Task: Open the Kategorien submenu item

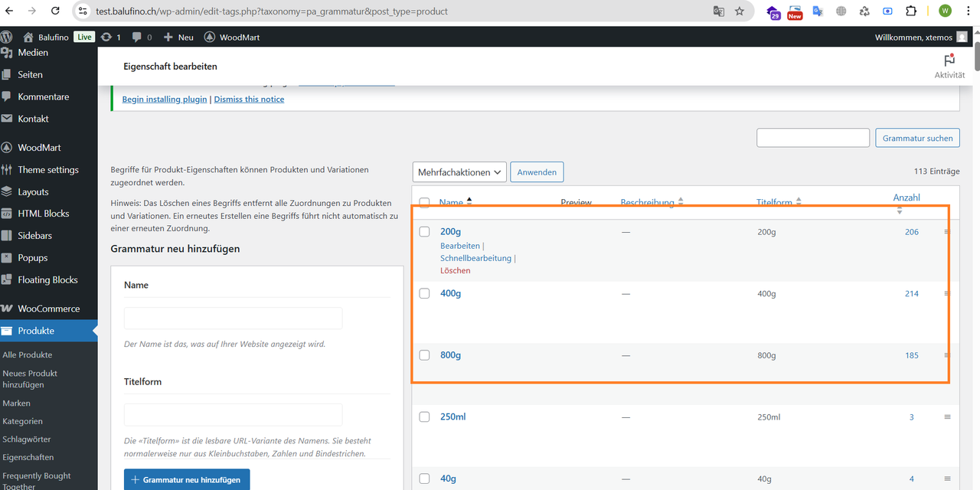Action: click(x=22, y=421)
